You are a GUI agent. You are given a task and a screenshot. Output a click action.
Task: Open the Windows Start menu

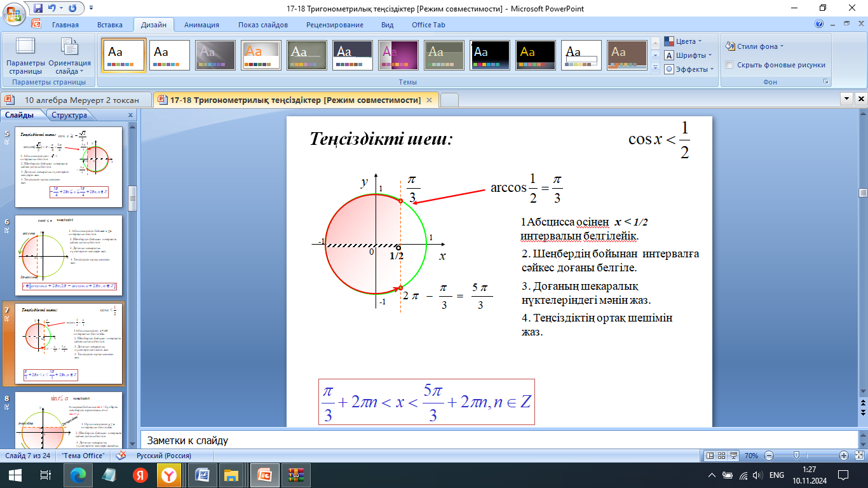coord(15,475)
